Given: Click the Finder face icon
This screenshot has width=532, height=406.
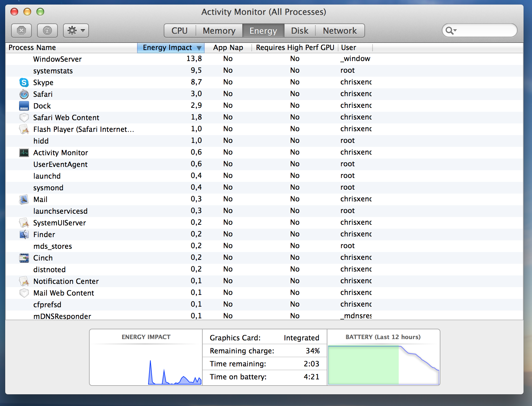Looking at the screenshot, I should tap(24, 235).
